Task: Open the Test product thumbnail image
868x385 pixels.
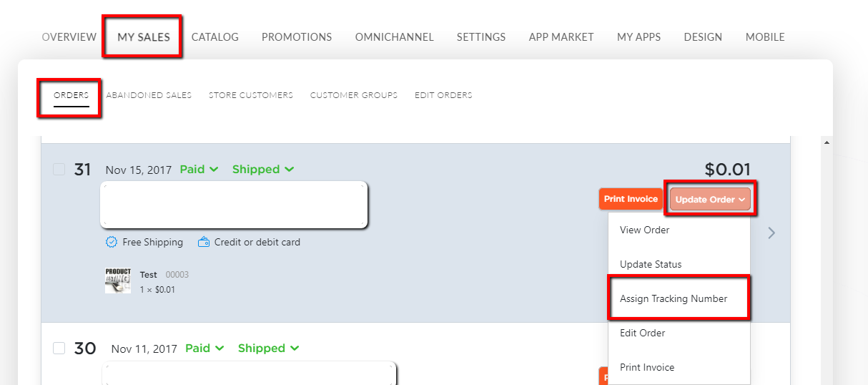Action: [x=118, y=281]
